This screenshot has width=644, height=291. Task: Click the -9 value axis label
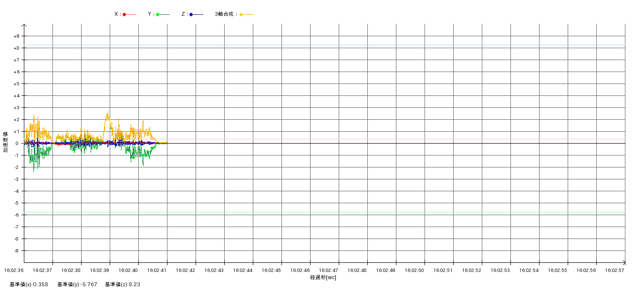16,251
